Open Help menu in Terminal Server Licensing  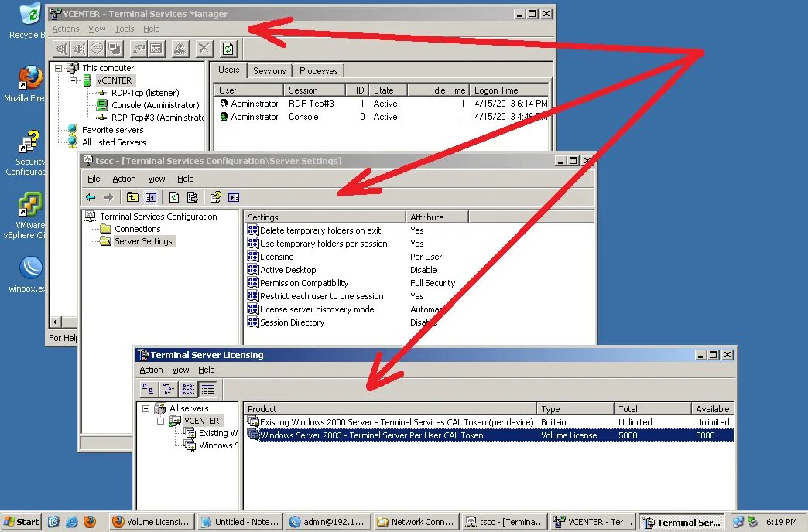206,370
